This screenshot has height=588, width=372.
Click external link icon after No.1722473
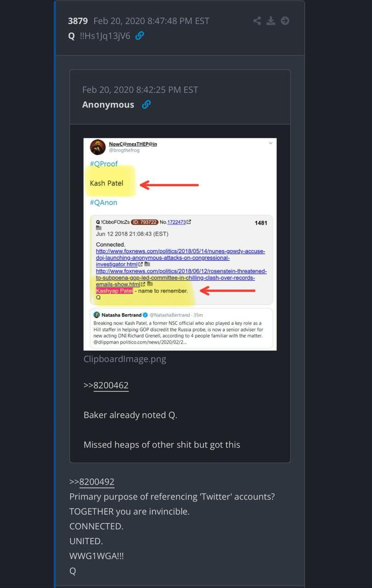(x=189, y=222)
